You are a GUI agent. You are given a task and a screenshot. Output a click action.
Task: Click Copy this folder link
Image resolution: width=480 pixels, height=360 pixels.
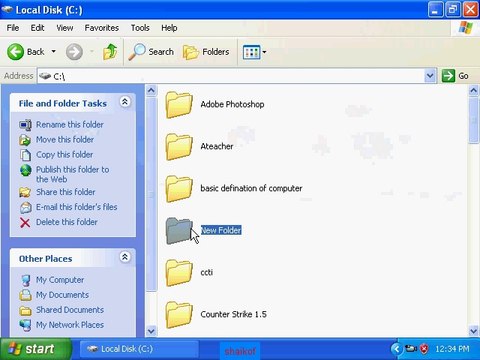coord(65,155)
